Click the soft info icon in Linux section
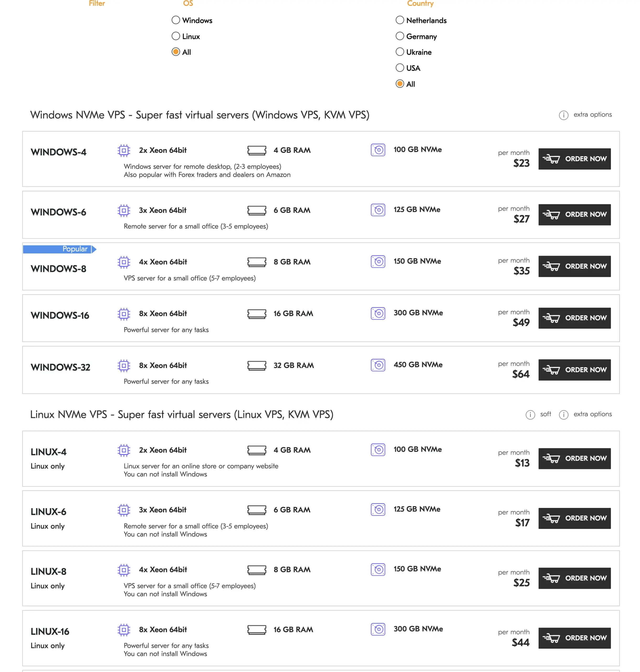The width and height of the screenshot is (640, 672). [x=530, y=414]
